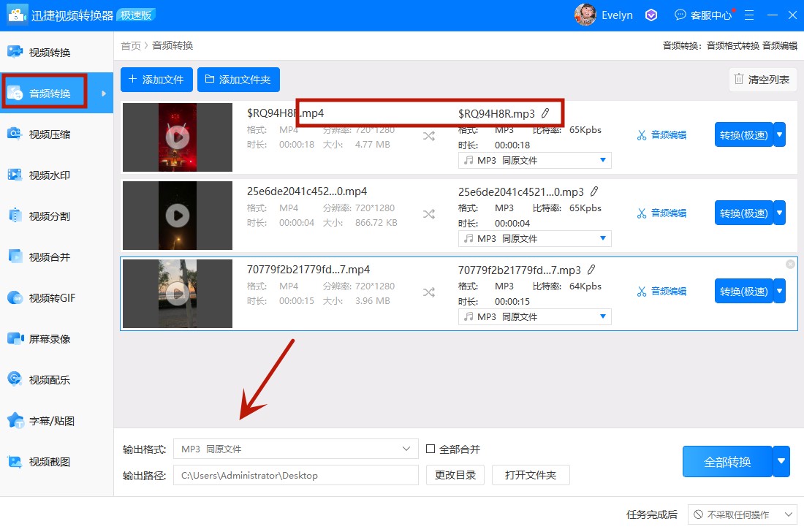This screenshot has width=804, height=532.
Task: Open 音频编辑 for the $RQ94H8R.mp4 file
Action: [x=662, y=134]
